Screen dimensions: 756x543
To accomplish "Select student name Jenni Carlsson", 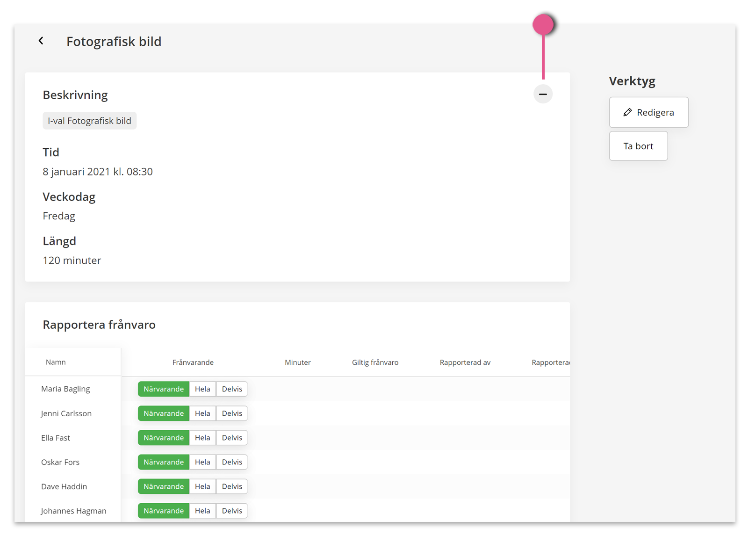I will coord(66,413).
